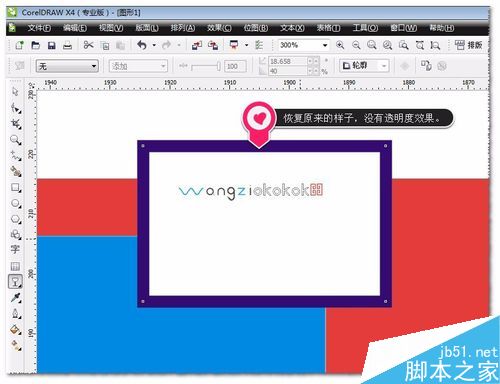Open the transparency operation dropdown 添加
Screen dimensions: 500x384
coord(138,66)
